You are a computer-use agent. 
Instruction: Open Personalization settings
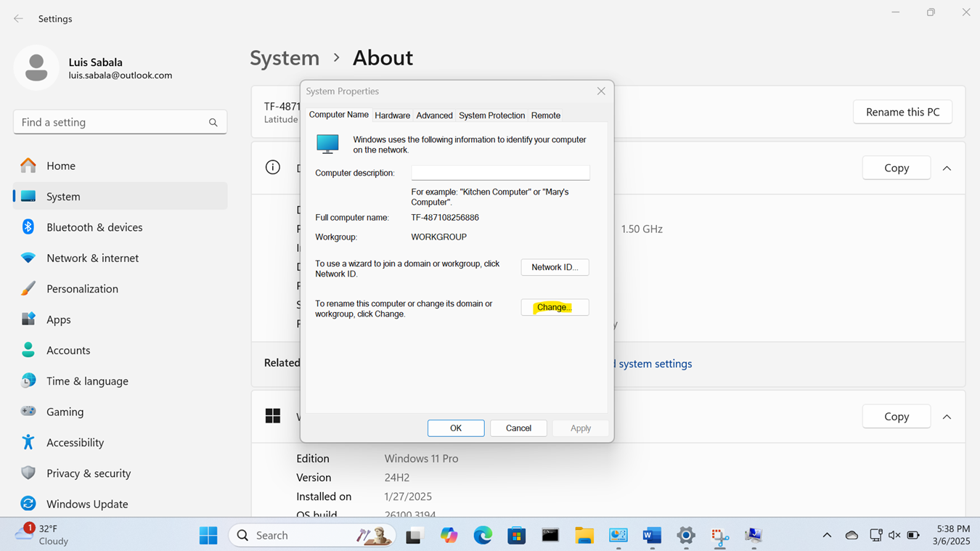tap(121, 288)
